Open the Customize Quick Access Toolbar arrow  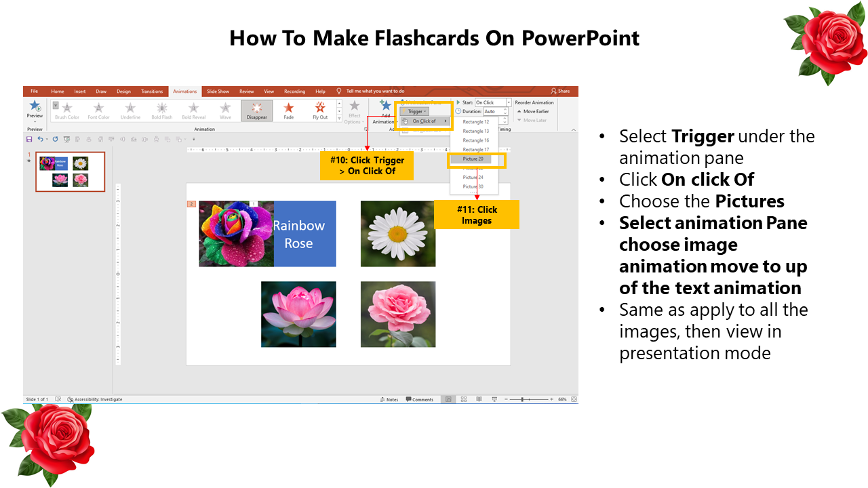(x=194, y=139)
